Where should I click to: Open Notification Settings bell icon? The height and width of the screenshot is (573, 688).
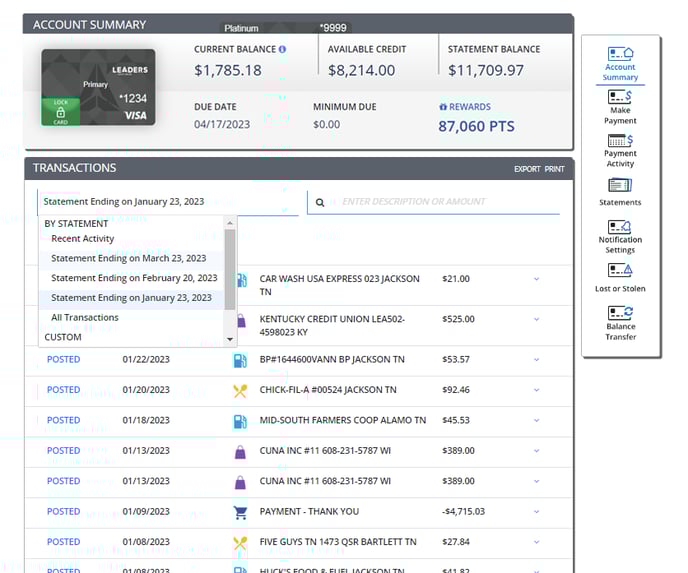[x=620, y=227]
